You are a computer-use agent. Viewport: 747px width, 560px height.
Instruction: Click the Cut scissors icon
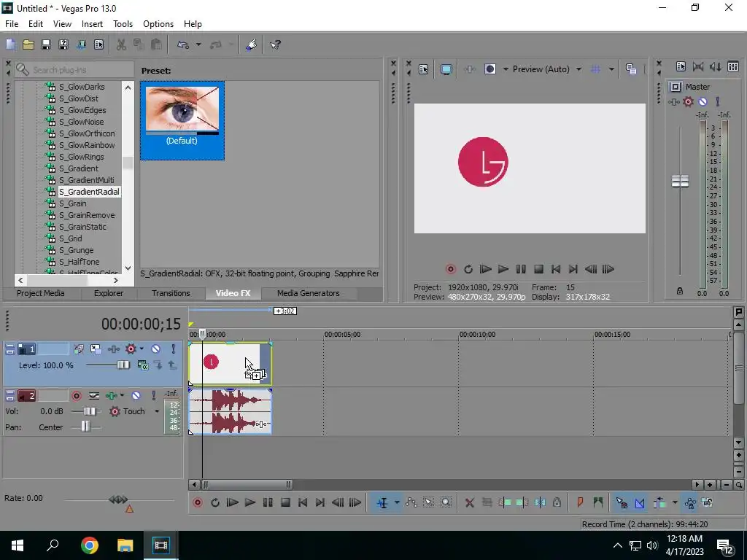point(122,44)
